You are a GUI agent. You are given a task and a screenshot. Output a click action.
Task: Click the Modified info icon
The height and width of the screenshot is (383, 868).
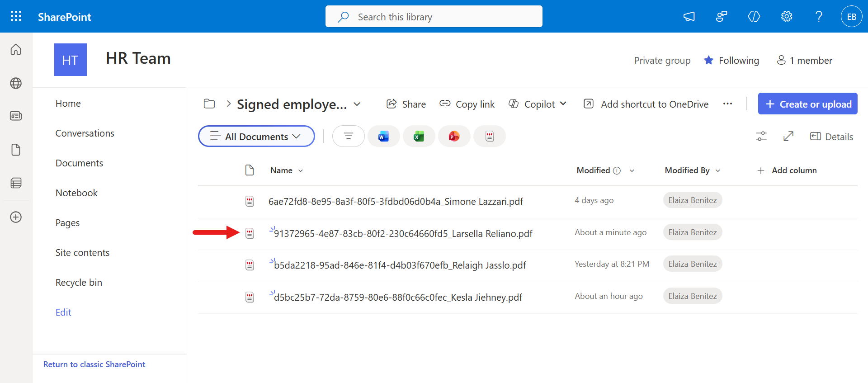coord(617,170)
